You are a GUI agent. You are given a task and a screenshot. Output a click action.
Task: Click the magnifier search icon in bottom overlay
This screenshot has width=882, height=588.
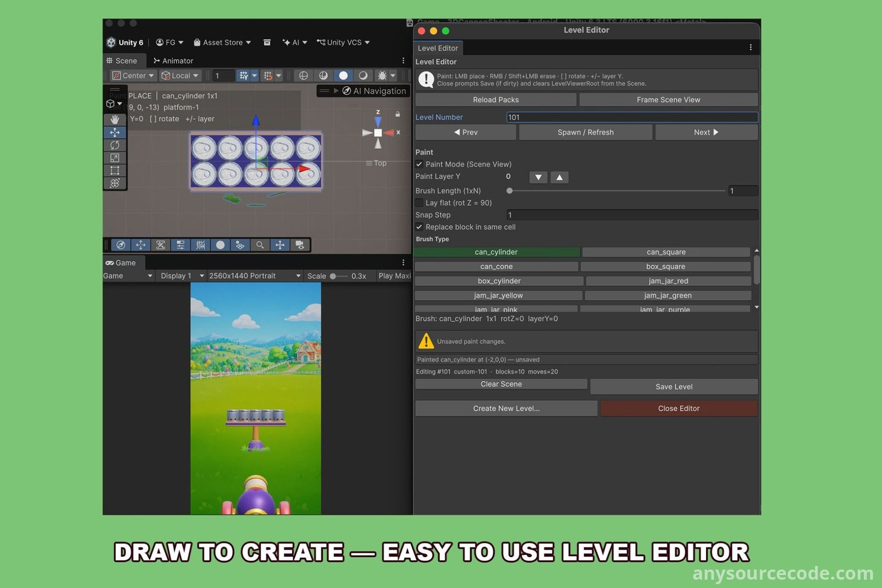click(x=260, y=245)
